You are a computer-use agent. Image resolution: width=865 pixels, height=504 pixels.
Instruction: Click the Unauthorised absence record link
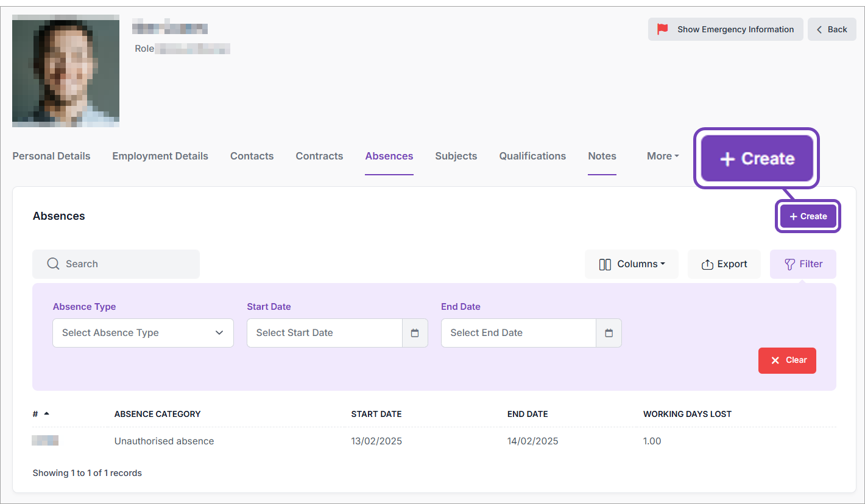click(164, 441)
